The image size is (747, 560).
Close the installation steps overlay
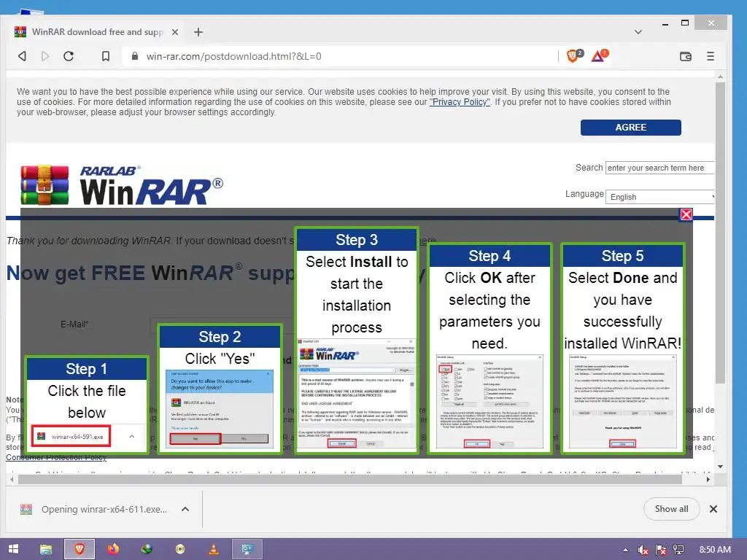click(x=686, y=215)
